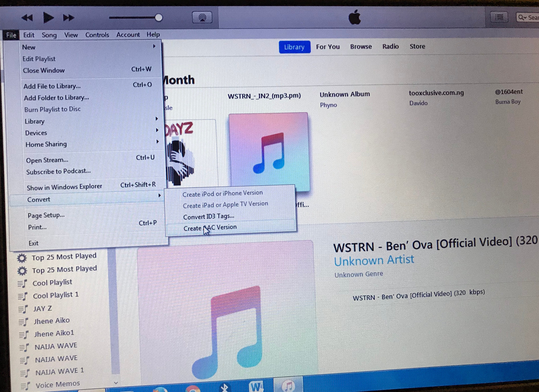The image size is (539, 392).
Task: Click the Previous track rewind button
Action: pyautogui.click(x=27, y=18)
